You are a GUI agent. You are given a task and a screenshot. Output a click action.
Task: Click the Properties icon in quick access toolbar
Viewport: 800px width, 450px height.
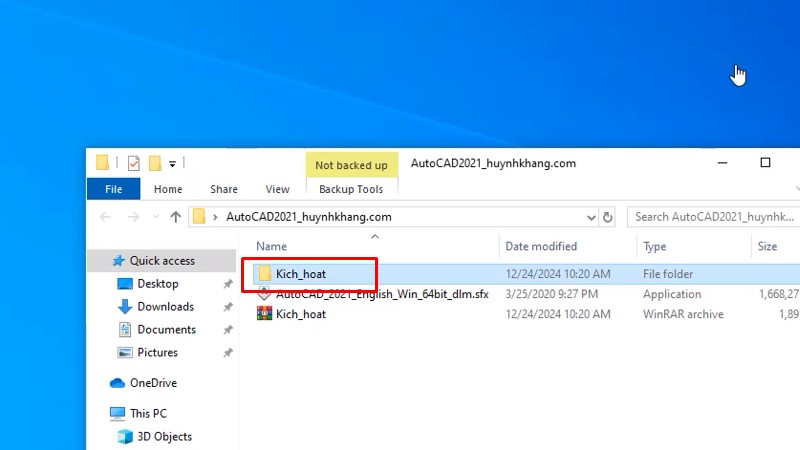[x=133, y=163]
